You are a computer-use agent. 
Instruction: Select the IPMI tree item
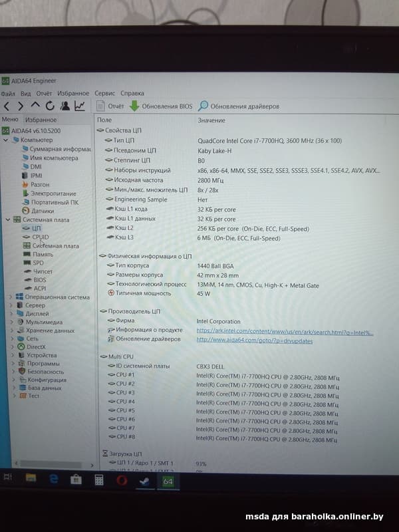point(32,176)
